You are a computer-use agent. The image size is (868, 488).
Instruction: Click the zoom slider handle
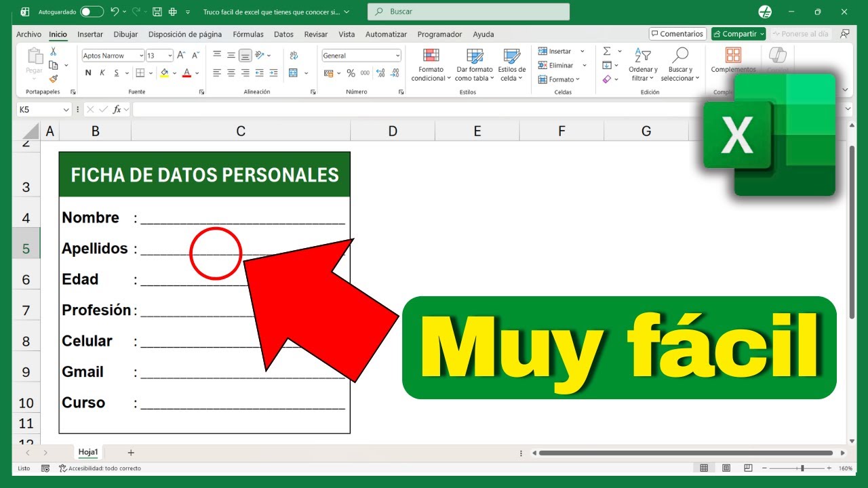[x=802, y=468]
